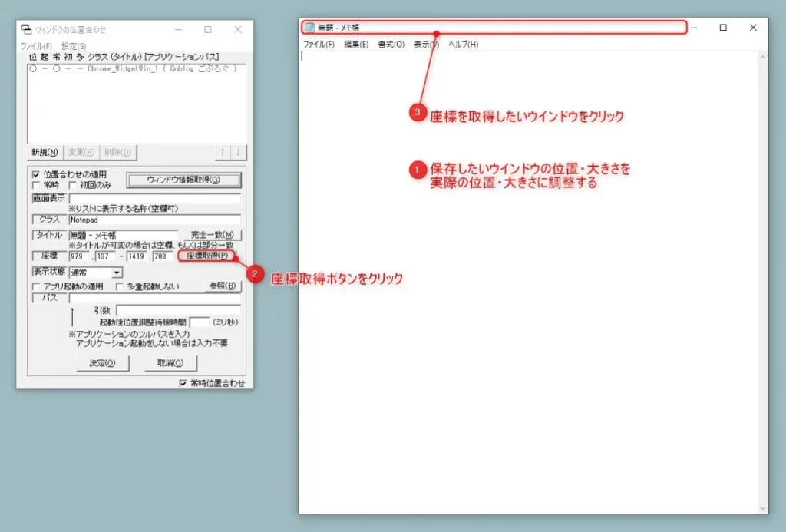Click the 座標取得(P) button

click(206, 256)
